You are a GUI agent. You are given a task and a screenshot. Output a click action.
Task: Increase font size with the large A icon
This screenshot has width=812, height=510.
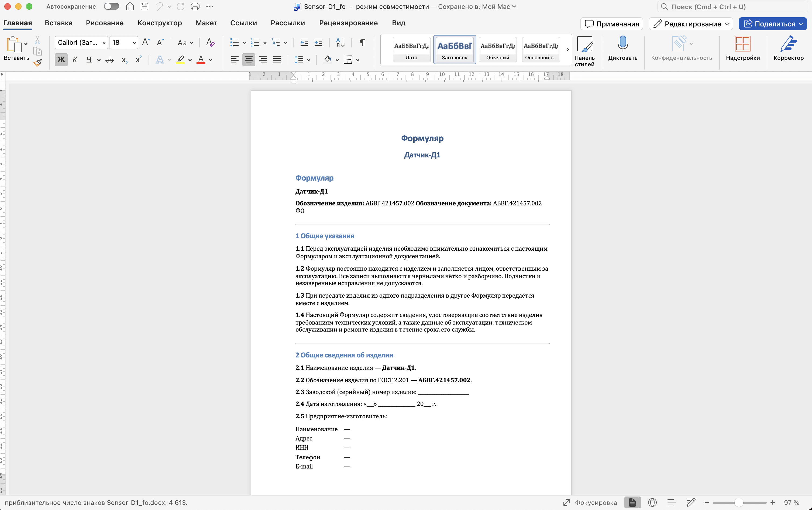pyautogui.click(x=146, y=42)
